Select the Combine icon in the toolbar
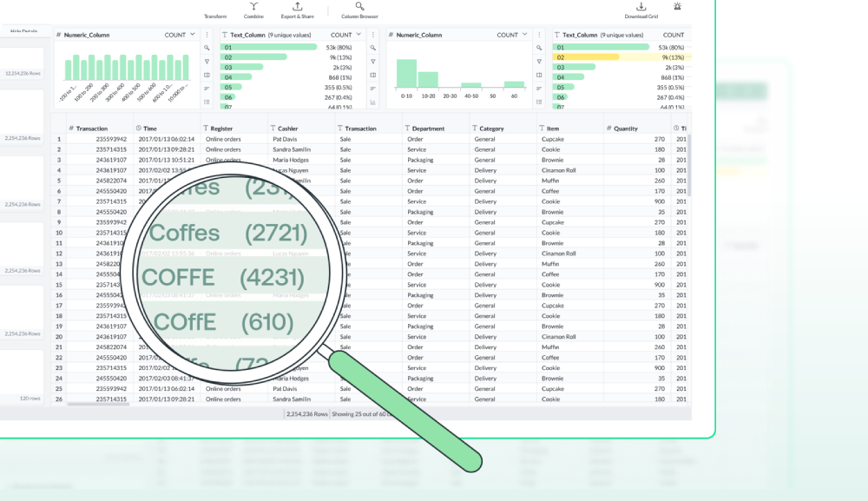The height and width of the screenshot is (501, 868). click(x=253, y=10)
